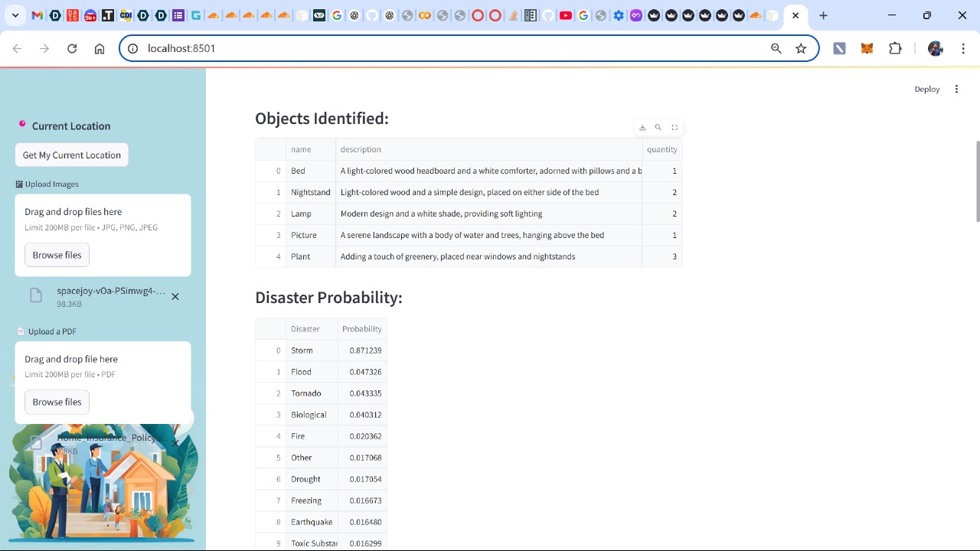Open search in the Objects Identified table

[658, 128]
